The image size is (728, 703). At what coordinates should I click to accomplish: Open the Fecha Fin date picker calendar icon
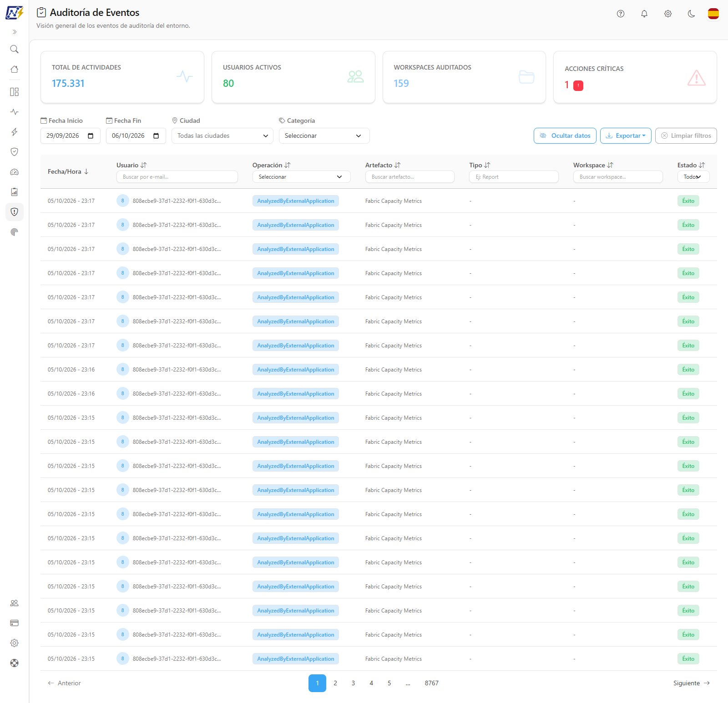[x=156, y=136]
